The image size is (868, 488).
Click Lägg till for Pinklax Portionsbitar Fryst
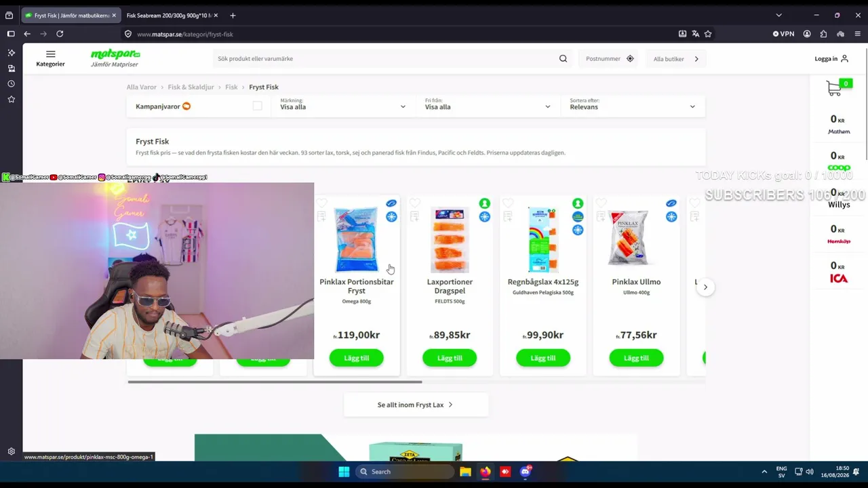357,358
